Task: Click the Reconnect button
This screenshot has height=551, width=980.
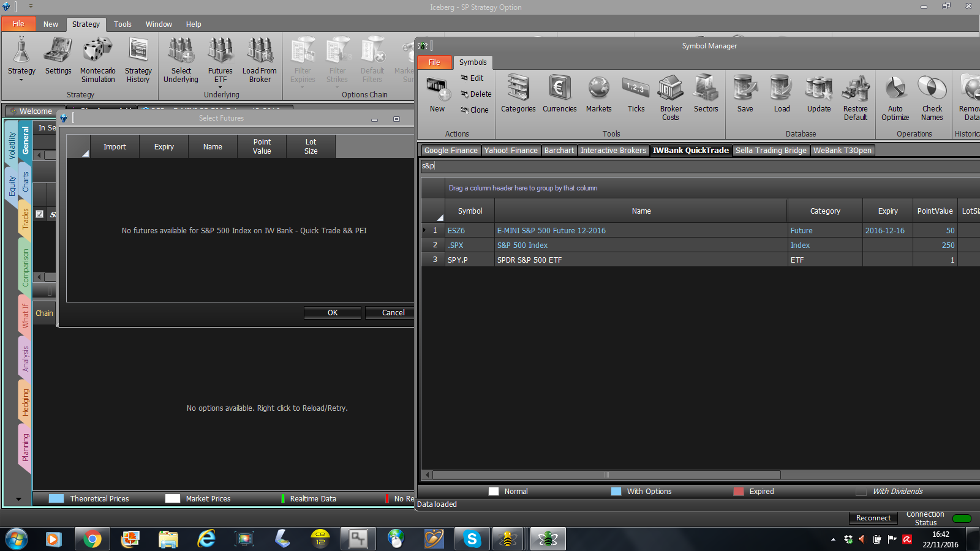Action: click(873, 518)
